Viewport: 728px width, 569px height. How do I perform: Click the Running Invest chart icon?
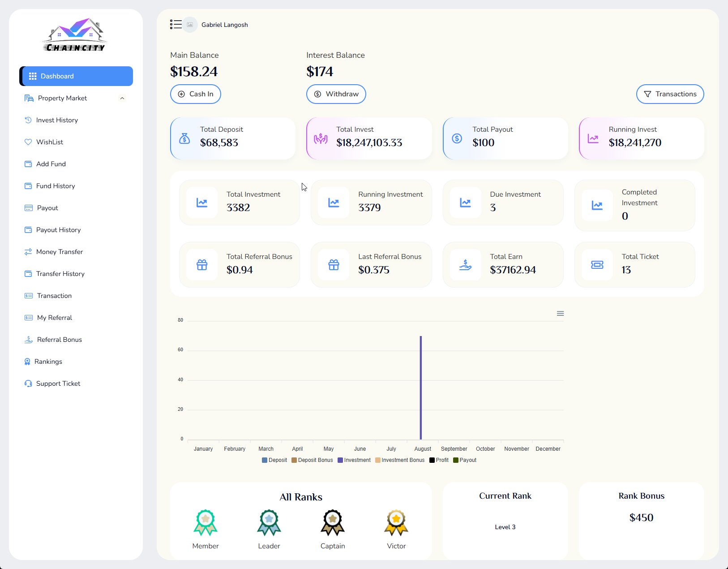(x=593, y=138)
